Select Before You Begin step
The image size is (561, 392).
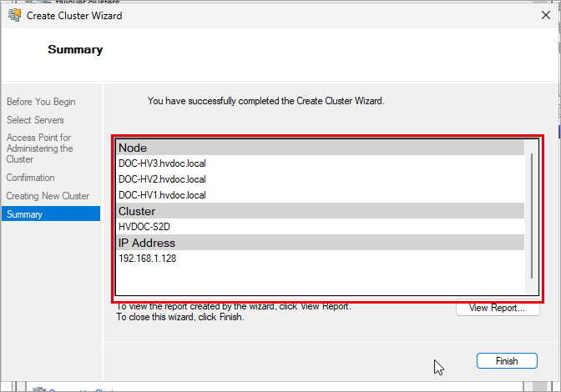coord(41,102)
